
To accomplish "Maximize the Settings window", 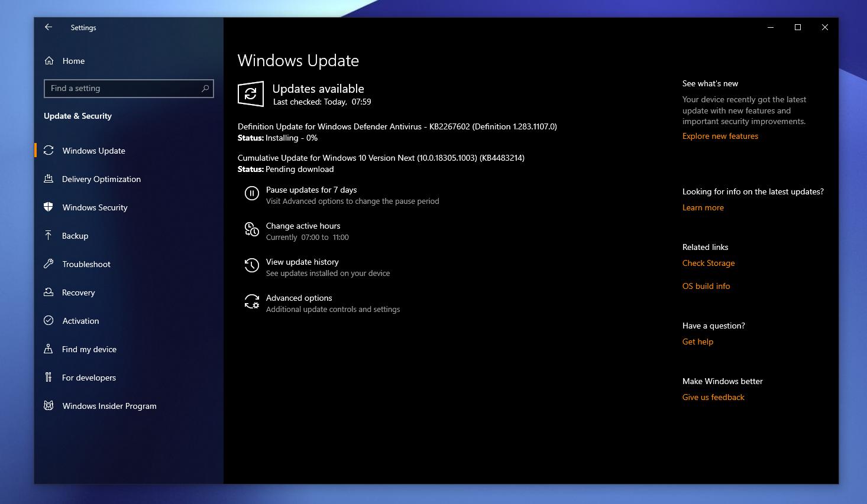I will pyautogui.click(x=798, y=27).
